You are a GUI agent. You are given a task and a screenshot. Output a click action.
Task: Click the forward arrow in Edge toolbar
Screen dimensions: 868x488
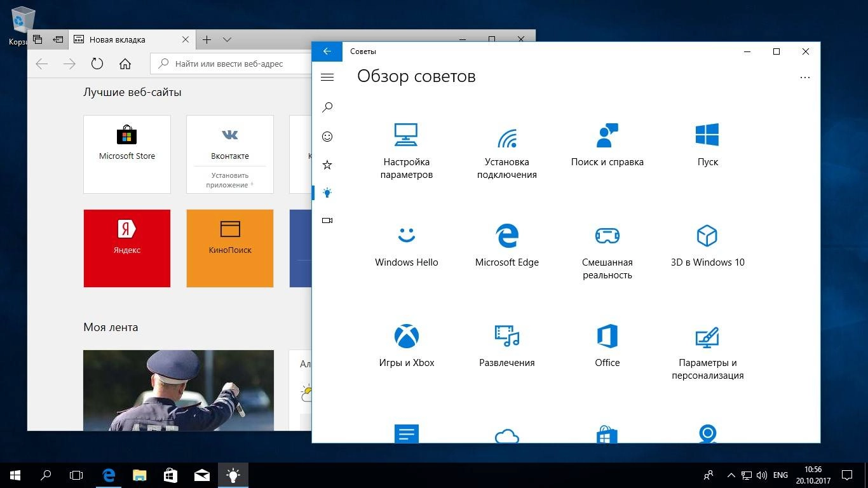coord(70,64)
